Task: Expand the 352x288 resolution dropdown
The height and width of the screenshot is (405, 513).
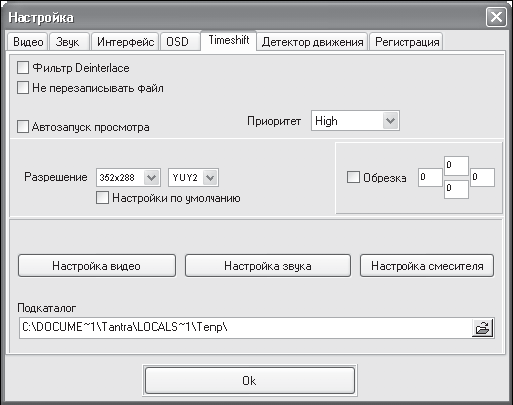Action: point(128,178)
